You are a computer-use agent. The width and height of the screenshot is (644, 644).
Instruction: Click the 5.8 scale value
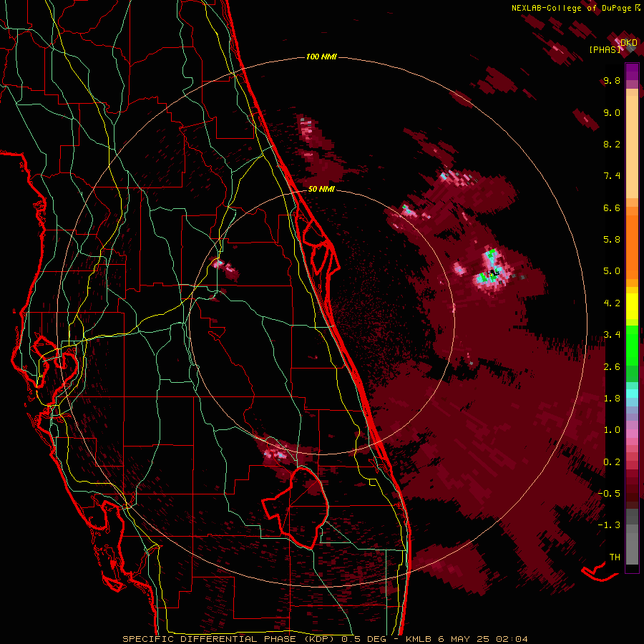pos(612,240)
